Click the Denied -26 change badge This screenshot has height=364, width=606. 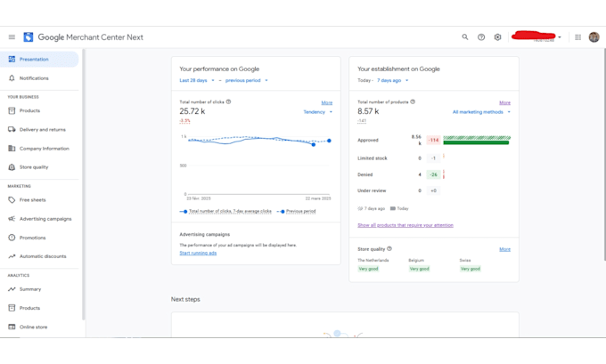[434, 174]
